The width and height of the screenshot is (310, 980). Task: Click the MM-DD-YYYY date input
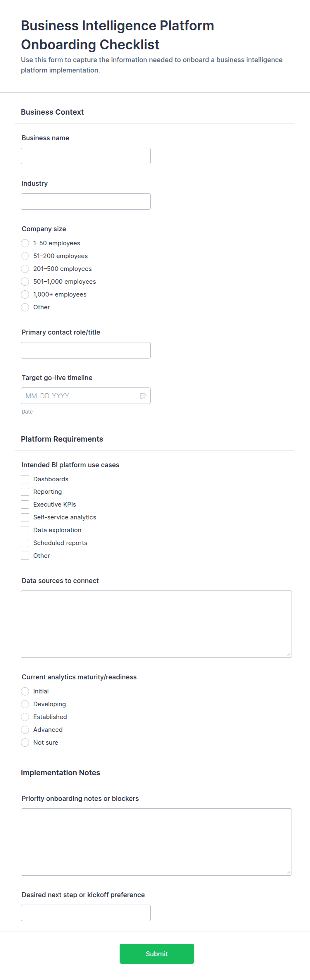[80, 396]
